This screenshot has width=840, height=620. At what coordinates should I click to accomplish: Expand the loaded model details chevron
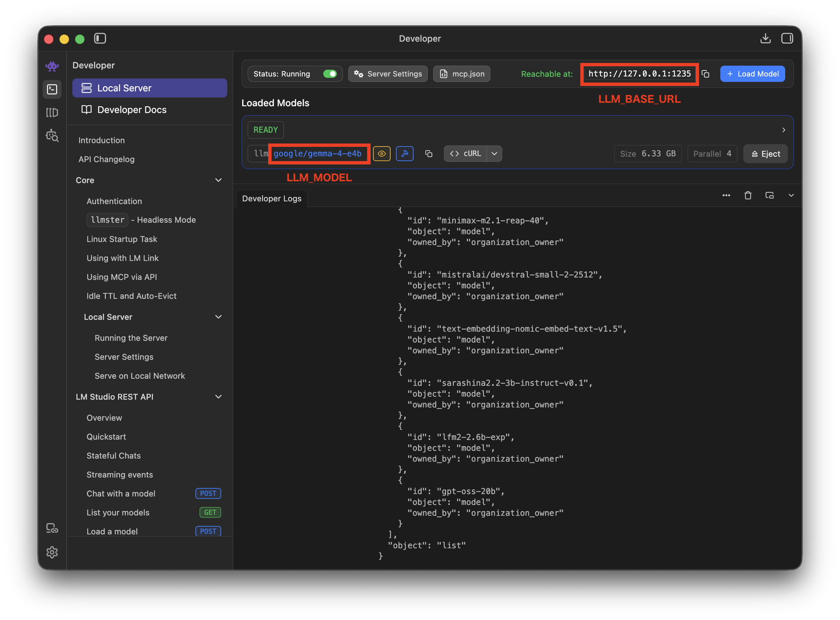tap(784, 130)
